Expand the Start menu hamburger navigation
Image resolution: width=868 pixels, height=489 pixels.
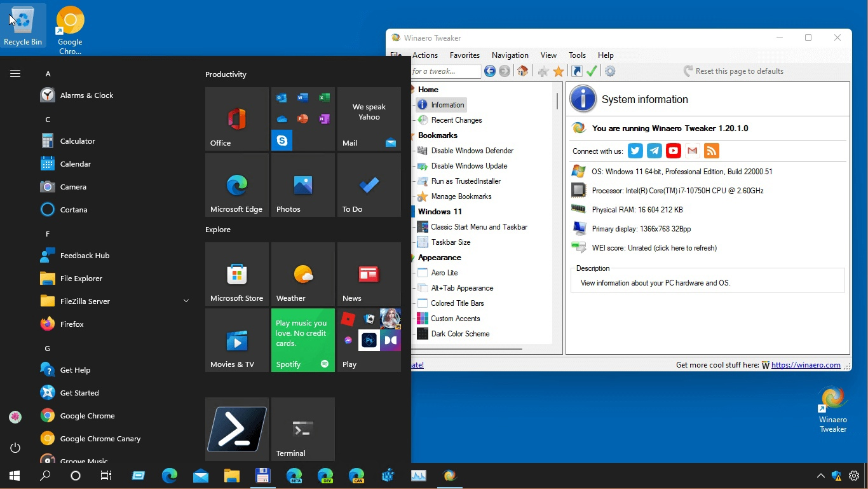coord(15,74)
